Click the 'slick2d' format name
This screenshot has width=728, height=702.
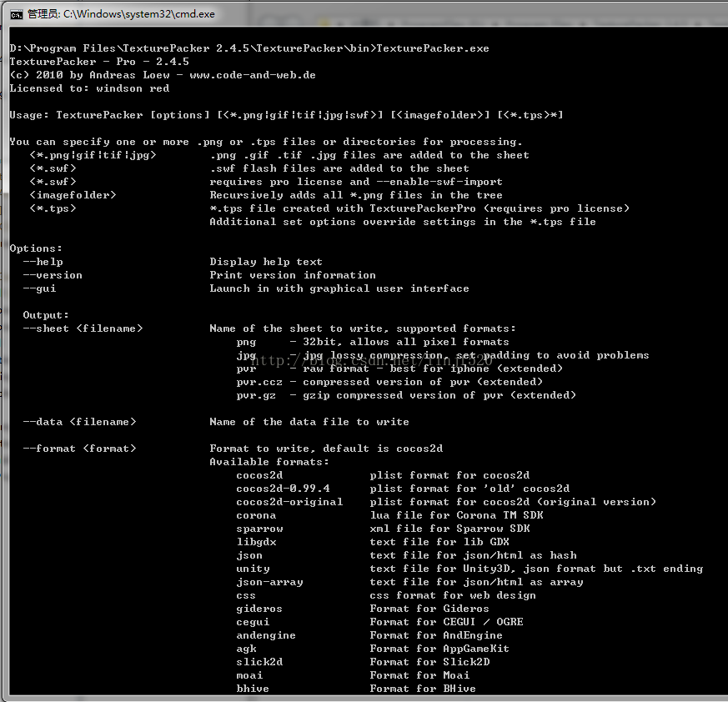click(x=259, y=663)
